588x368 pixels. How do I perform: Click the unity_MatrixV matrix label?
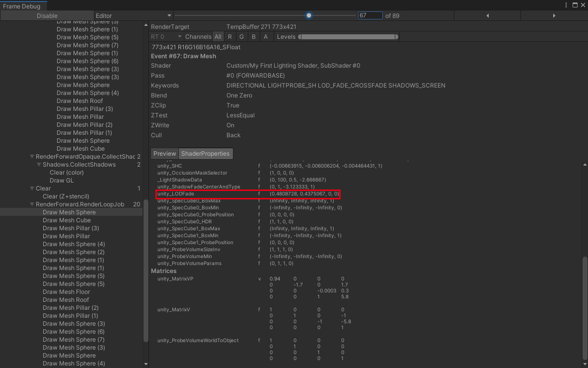point(174,309)
